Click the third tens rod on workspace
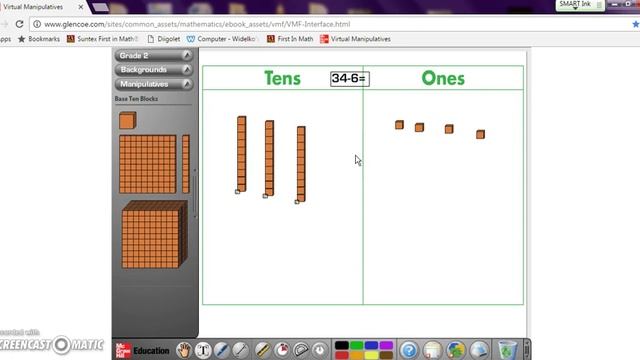This screenshot has height=360, width=640. point(301,164)
